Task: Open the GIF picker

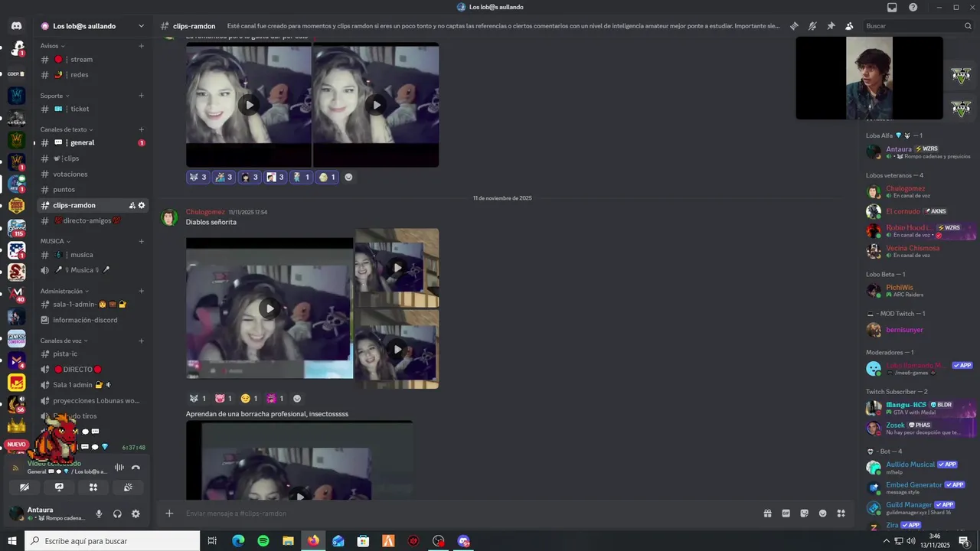Action: [x=786, y=514]
